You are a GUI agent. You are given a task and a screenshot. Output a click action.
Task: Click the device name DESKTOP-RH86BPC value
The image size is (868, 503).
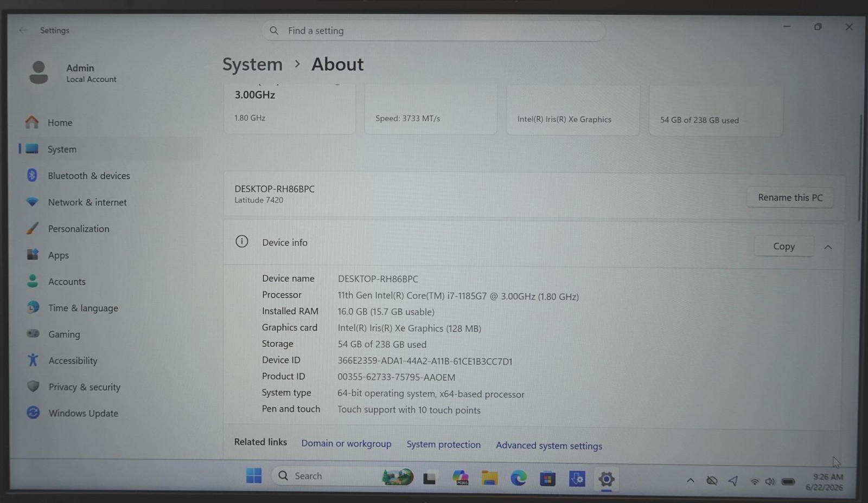tap(378, 279)
